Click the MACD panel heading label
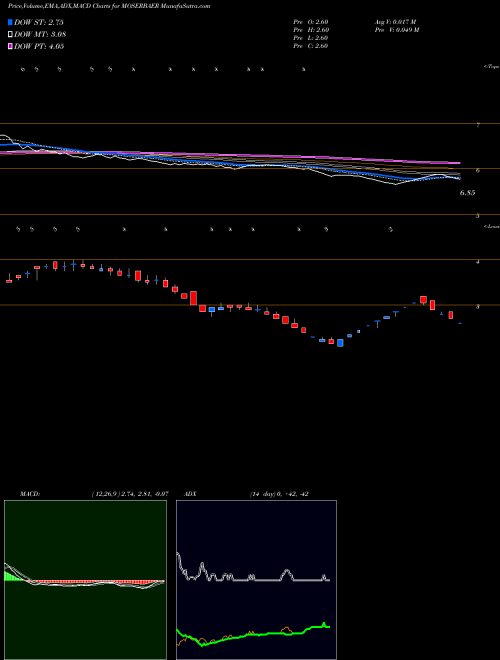This screenshot has width=500, height=660. point(30,494)
